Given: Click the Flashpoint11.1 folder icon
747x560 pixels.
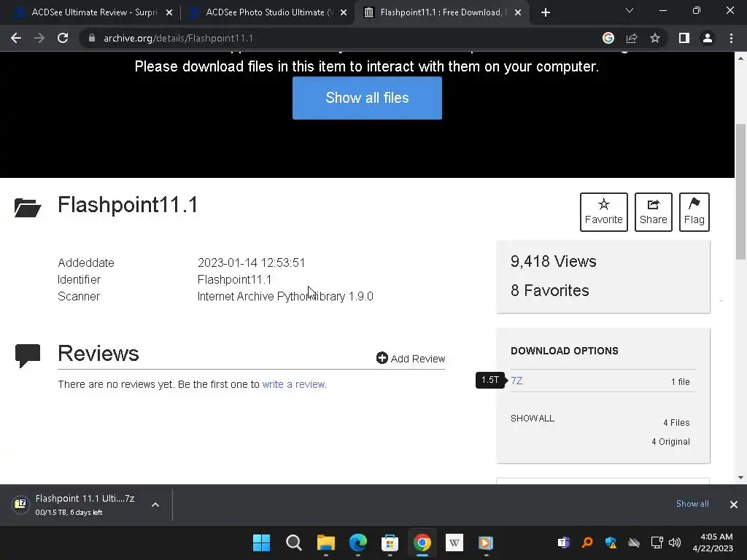Looking at the screenshot, I should coord(28,208).
